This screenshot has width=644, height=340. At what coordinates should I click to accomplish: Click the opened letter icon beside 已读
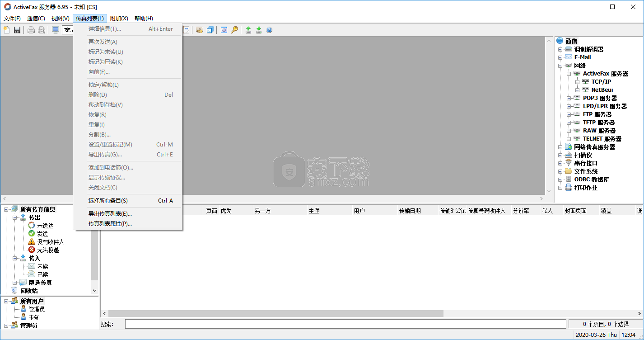click(32, 274)
